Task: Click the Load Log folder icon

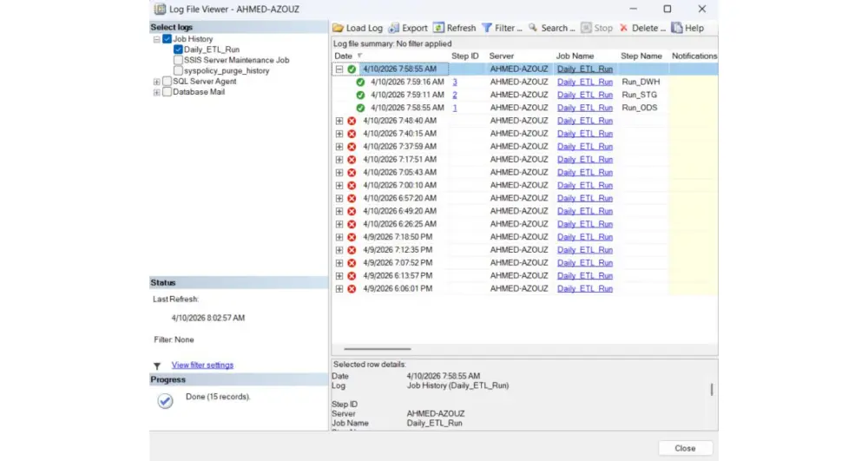Action: tap(338, 28)
